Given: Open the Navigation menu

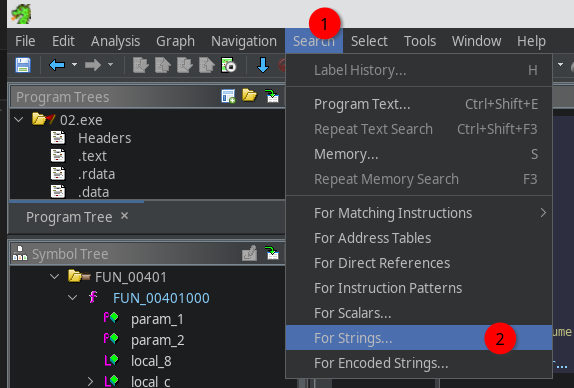Looking at the screenshot, I should pos(244,41).
